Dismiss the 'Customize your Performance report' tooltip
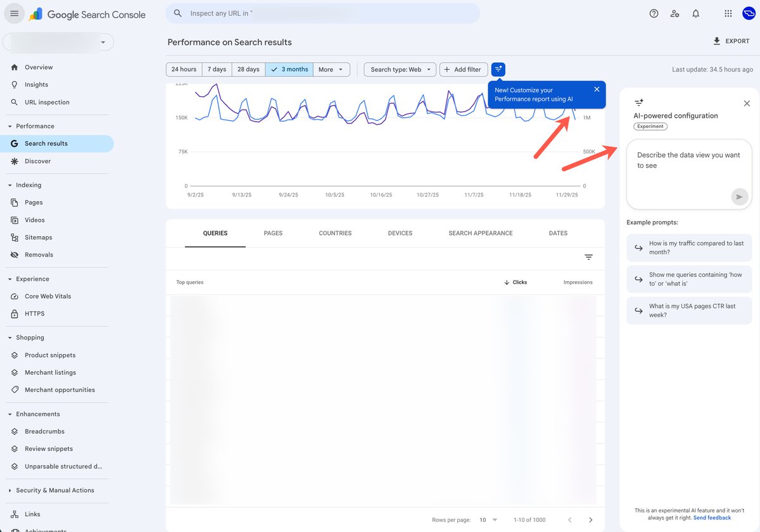Viewport: 760px width, 532px height. click(597, 89)
